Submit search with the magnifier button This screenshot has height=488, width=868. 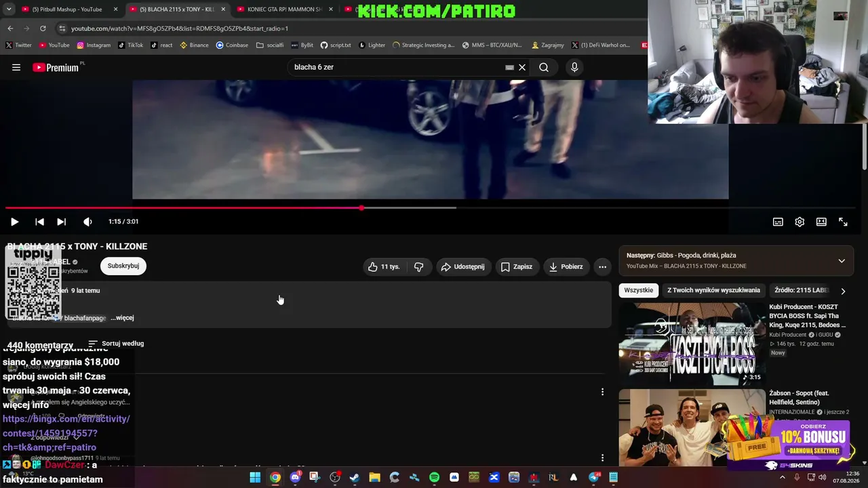coord(544,67)
